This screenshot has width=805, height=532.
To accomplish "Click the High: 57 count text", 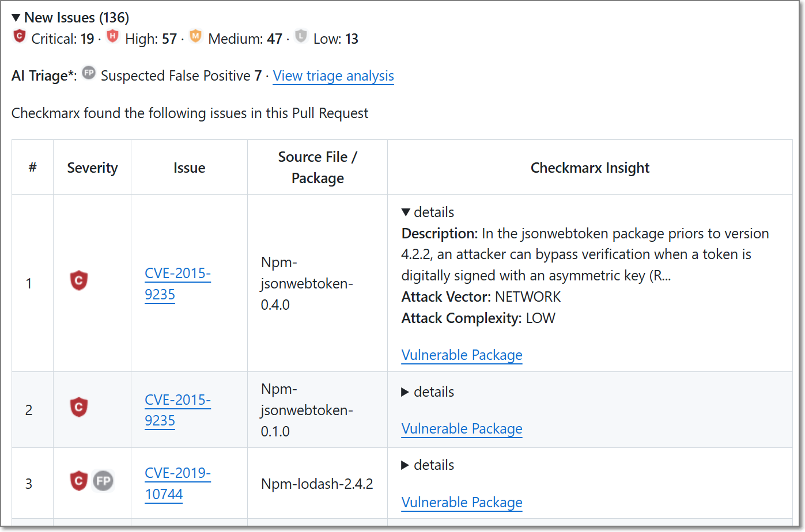I will (151, 39).
